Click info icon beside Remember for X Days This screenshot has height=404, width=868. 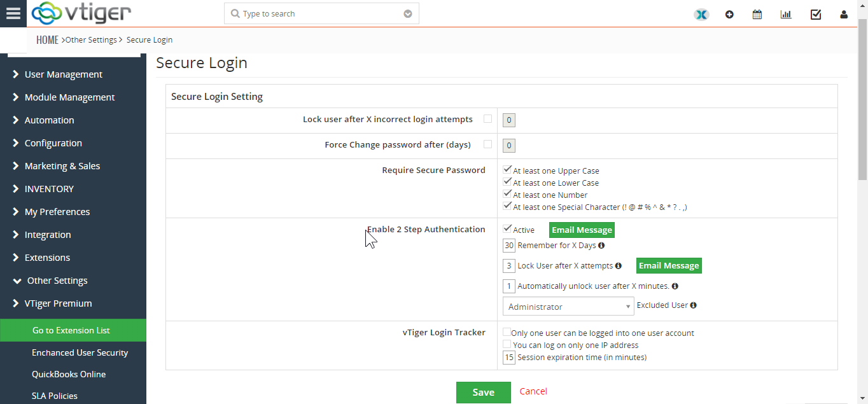[x=601, y=245]
